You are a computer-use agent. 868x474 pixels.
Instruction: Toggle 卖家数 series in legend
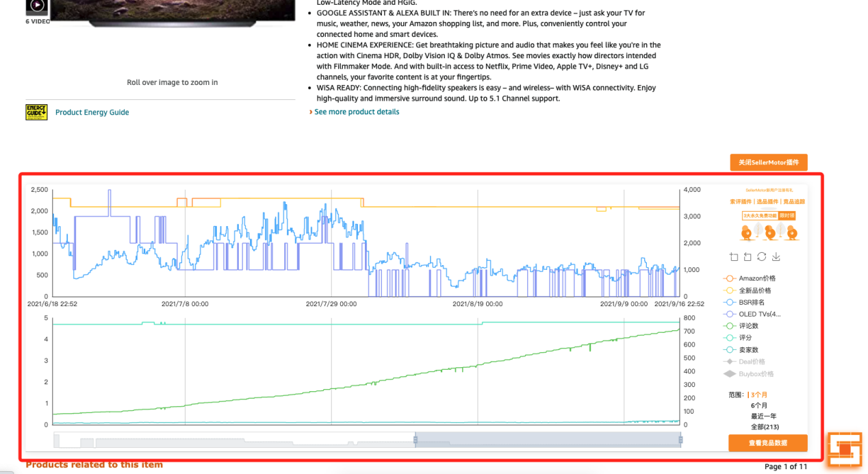tap(741, 350)
